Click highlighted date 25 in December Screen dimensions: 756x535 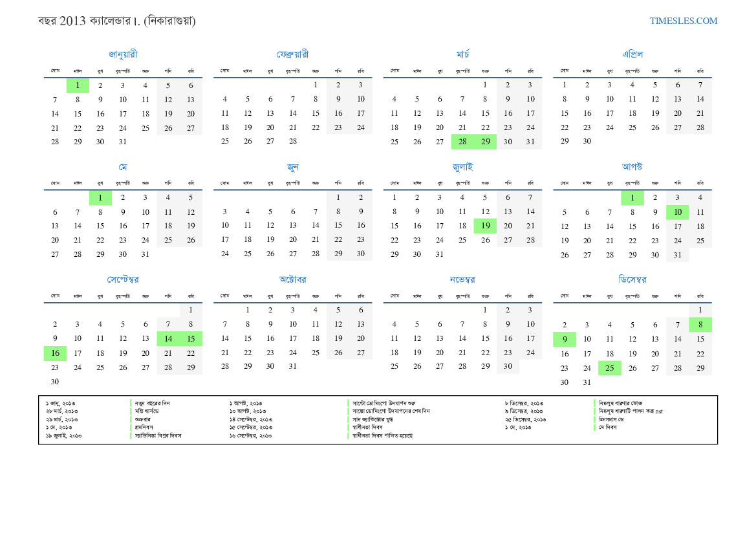[x=609, y=368]
